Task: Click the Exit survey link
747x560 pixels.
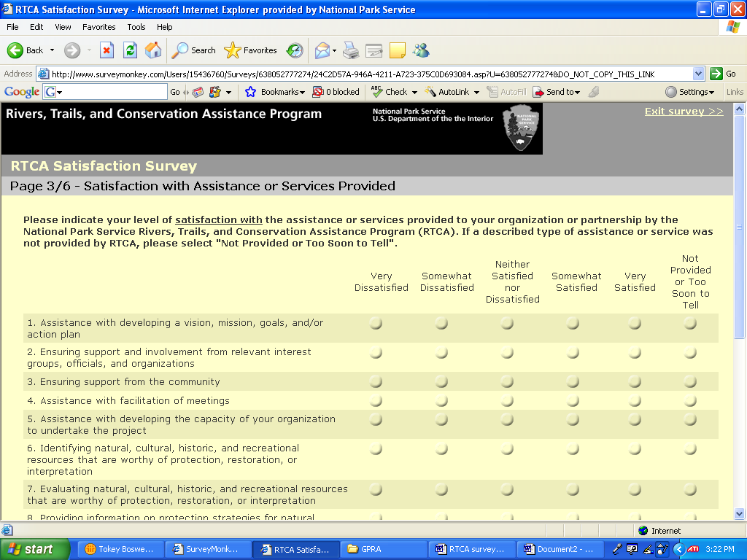Action: click(x=684, y=112)
